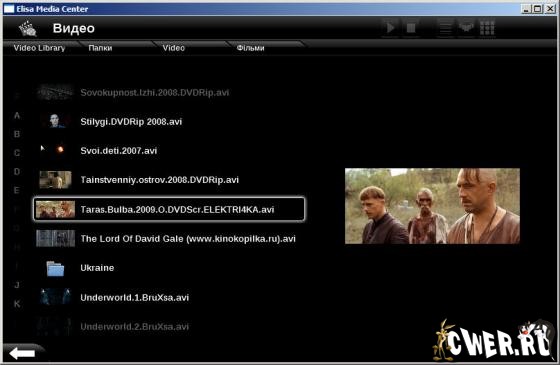Jump to letter D in alphabet index

(x=17, y=171)
